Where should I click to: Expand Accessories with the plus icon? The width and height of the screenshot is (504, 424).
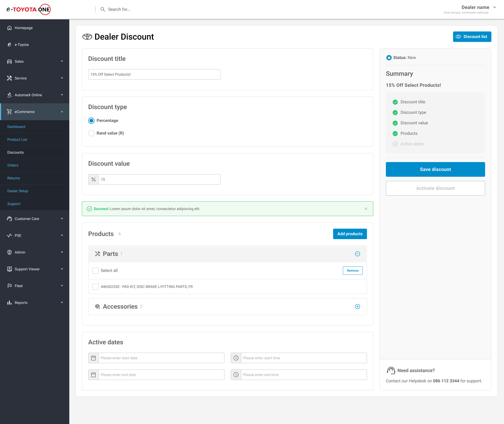(x=357, y=307)
